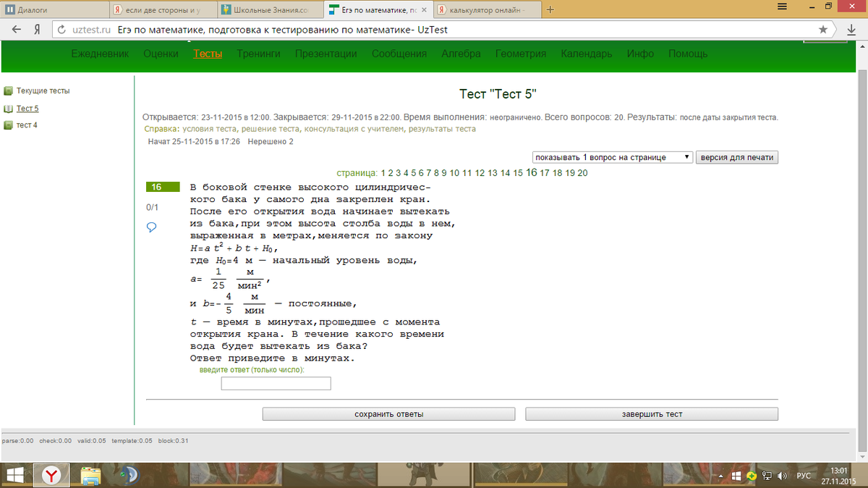
Task: Open a new browser tab
Action: (x=550, y=10)
